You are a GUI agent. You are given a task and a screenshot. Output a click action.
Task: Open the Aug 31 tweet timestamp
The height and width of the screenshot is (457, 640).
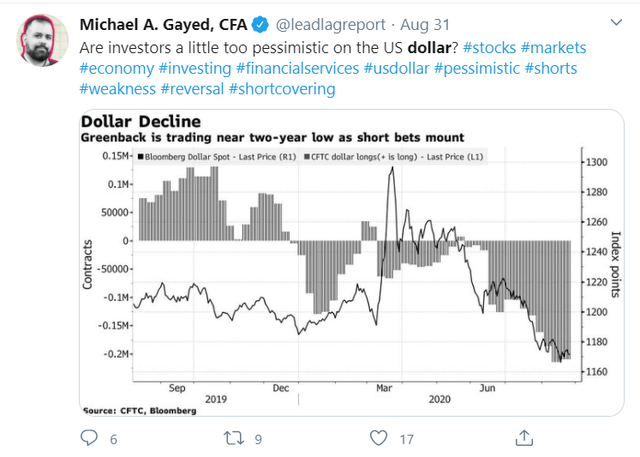[424, 25]
